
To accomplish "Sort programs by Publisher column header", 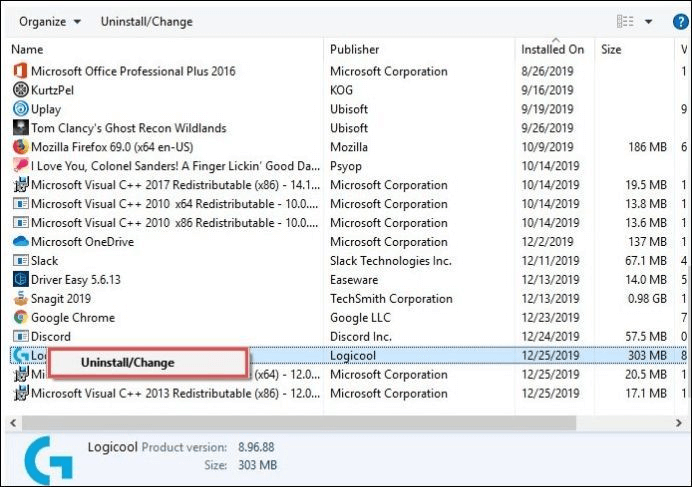I will 355,49.
